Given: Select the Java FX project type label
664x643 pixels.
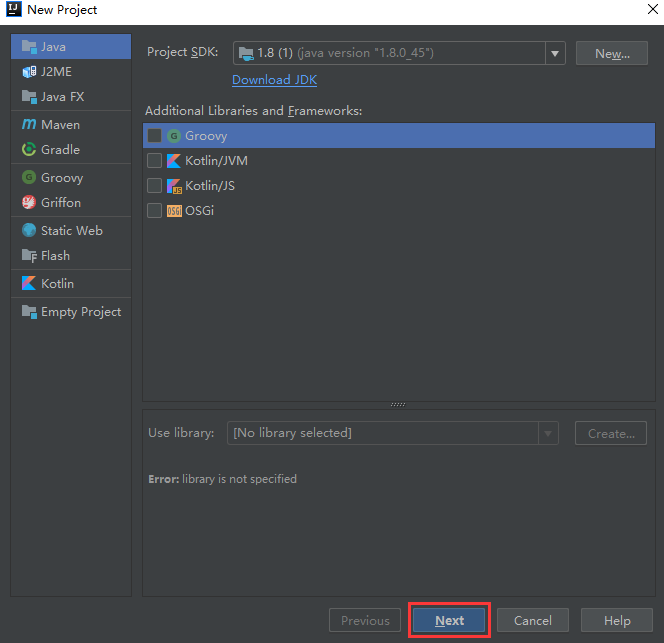Looking at the screenshot, I should [63, 97].
